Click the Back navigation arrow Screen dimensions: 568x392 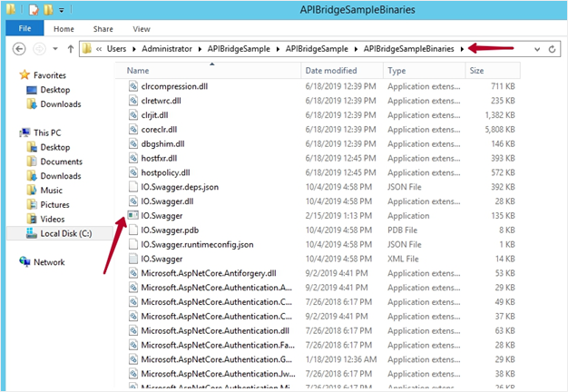tap(17, 47)
